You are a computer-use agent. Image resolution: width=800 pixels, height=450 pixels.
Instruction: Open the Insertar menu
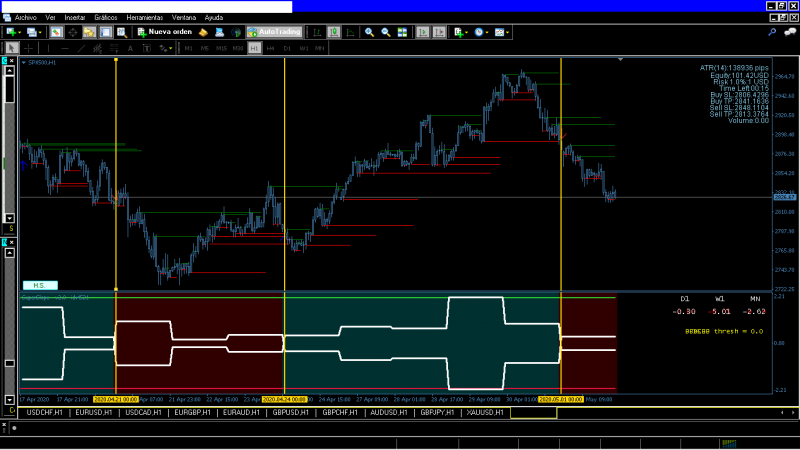tap(74, 17)
